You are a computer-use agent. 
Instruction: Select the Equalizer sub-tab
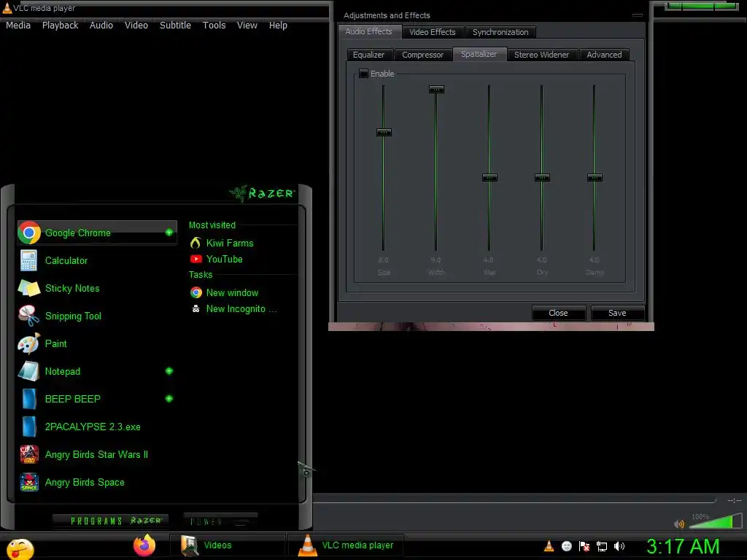(368, 55)
